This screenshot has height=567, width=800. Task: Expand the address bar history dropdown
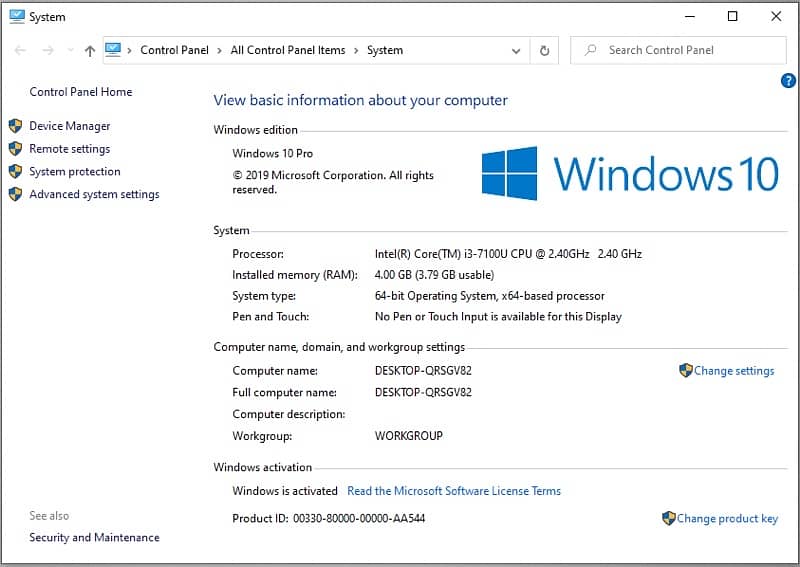(516, 50)
